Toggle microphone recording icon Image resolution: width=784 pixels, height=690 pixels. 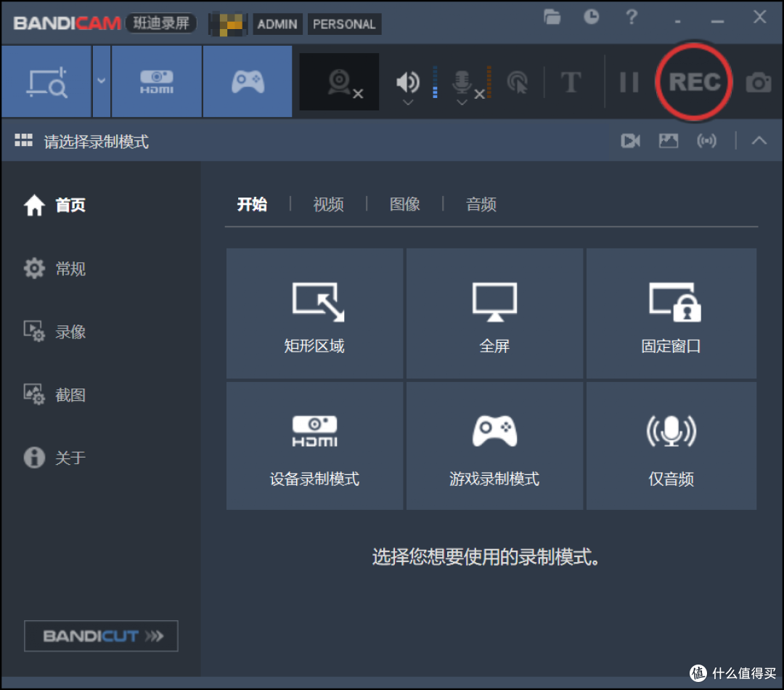tap(462, 81)
